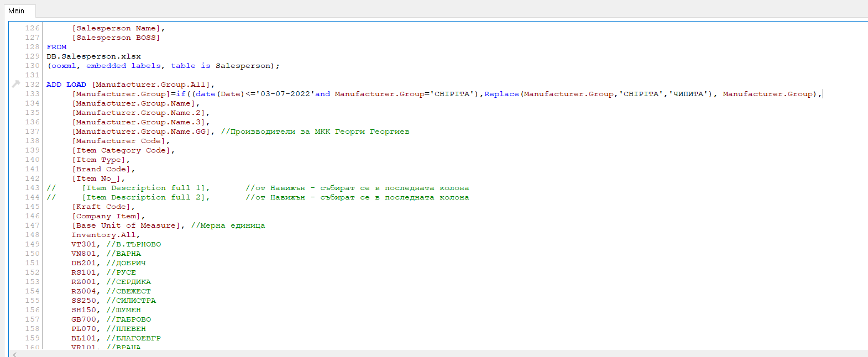Click the //СИЛИСТРА comment
868x357 pixels.
click(131, 301)
